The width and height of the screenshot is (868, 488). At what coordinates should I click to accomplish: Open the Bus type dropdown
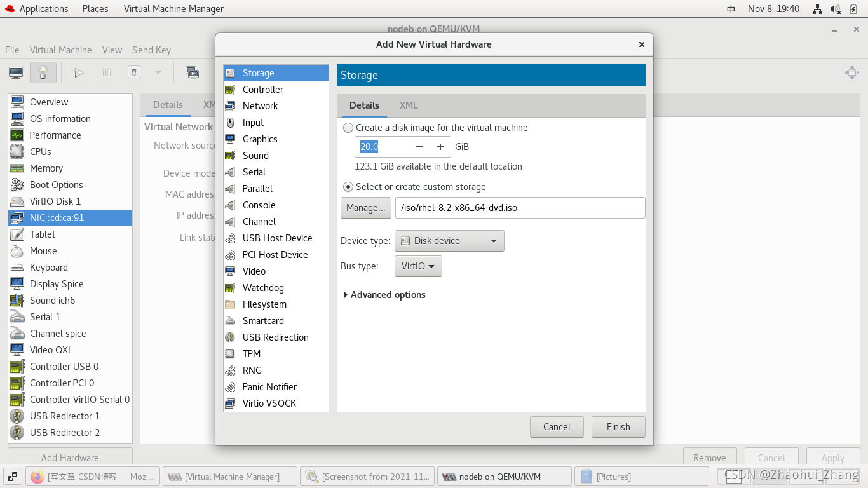tap(417, 266)
